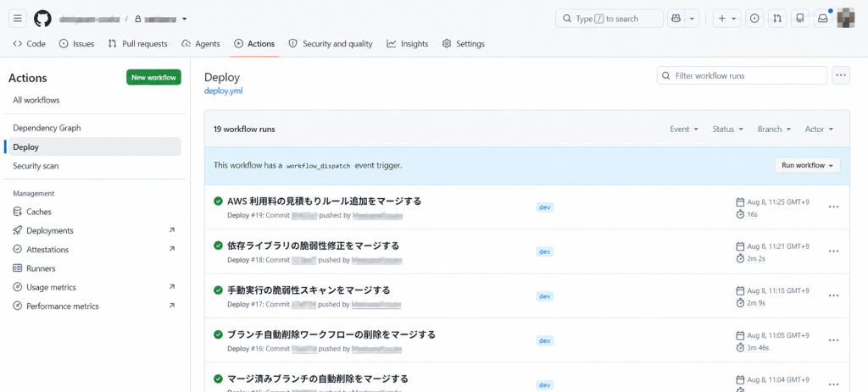
Task: Open three-dot menu for Deploy #17 run
Action: coord(834,295)
